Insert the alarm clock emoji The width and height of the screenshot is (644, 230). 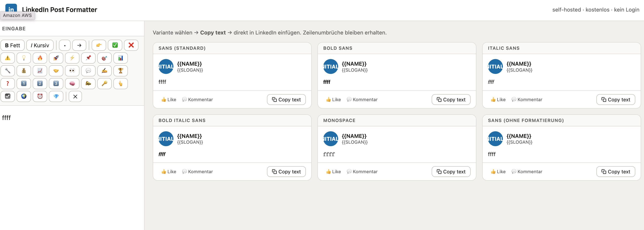[40, 96]
